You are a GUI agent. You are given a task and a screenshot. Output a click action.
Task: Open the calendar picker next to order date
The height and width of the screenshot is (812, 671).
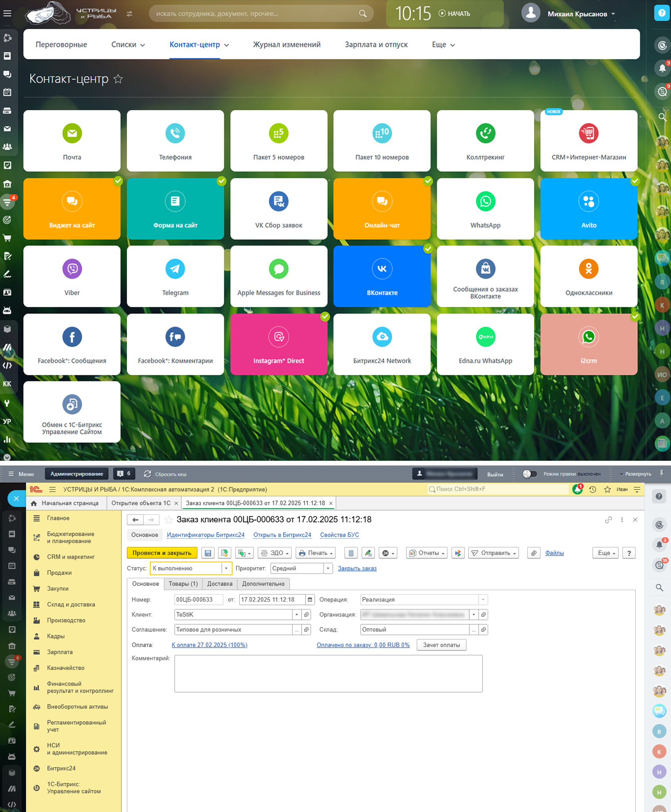pyautogui.click(x=310, y=599)
